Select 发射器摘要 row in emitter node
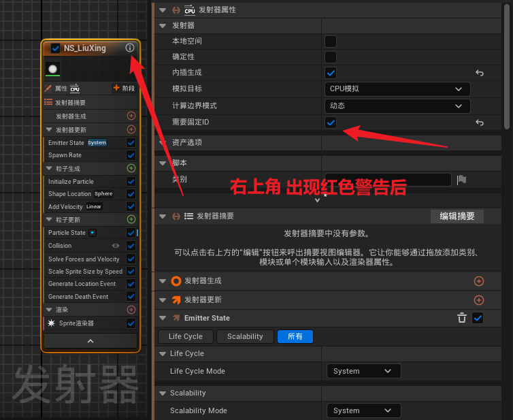 coord(90,103)
